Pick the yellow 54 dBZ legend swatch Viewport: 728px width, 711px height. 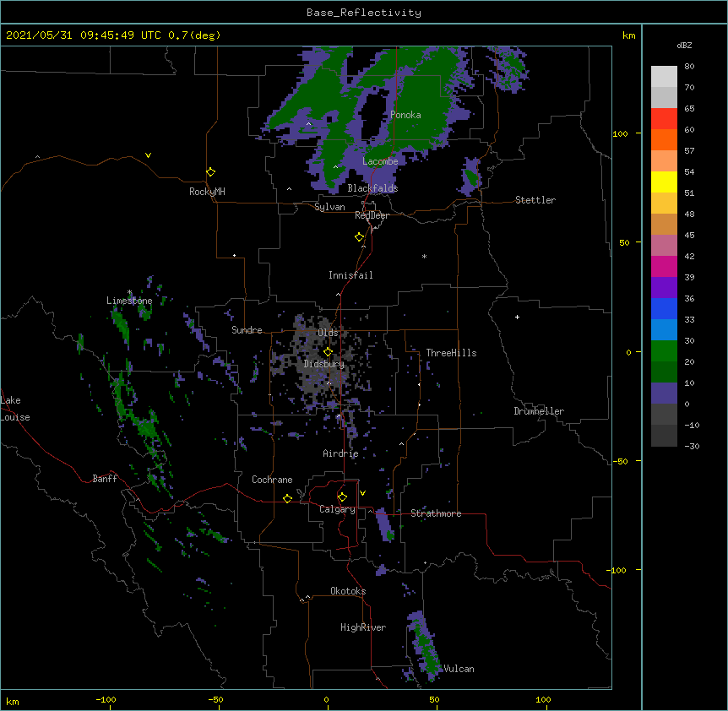click(664, 182)
